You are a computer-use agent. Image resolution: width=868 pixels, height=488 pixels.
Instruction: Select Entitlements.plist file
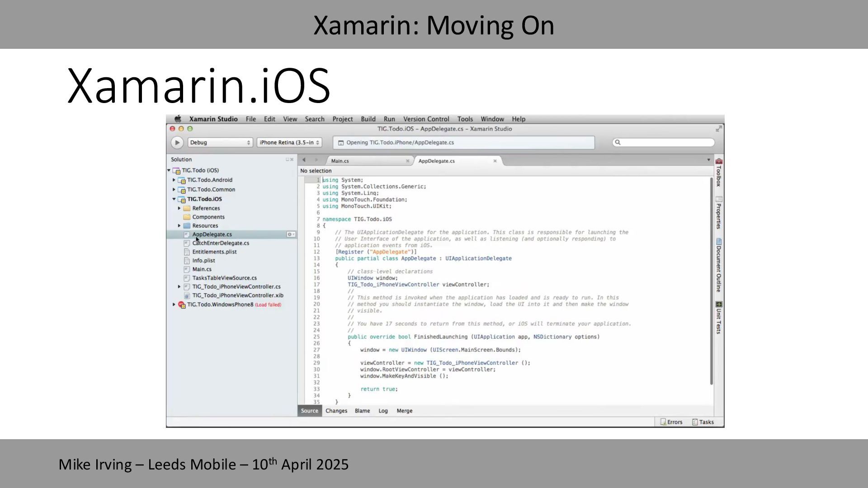click(x=214, y=252)
